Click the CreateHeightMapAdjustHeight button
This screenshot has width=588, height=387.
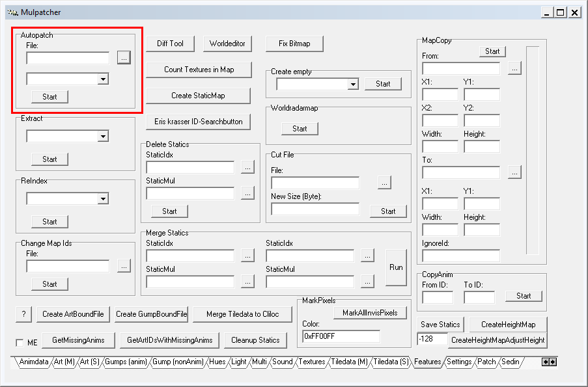[x=497, y=340]
